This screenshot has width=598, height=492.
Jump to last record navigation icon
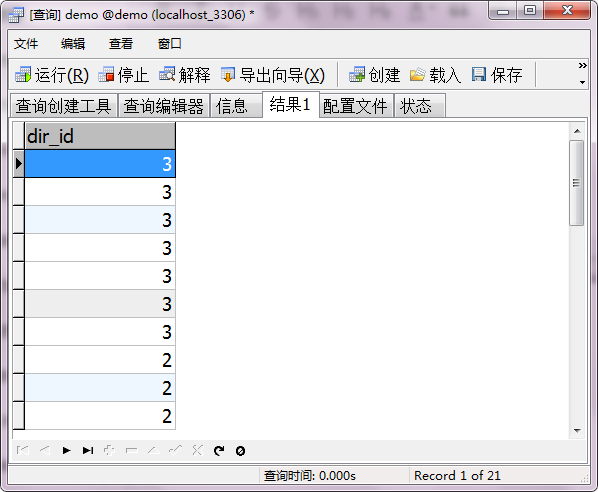tap(88, 450)
